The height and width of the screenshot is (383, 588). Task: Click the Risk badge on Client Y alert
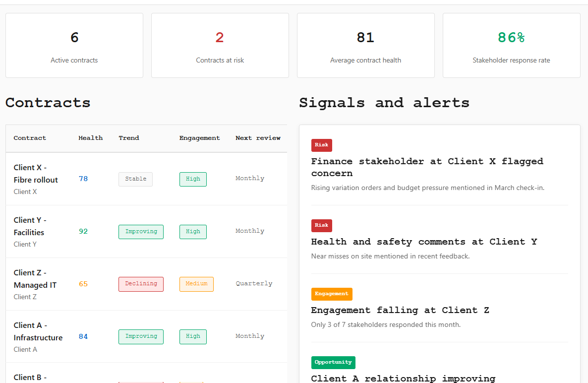321,225
